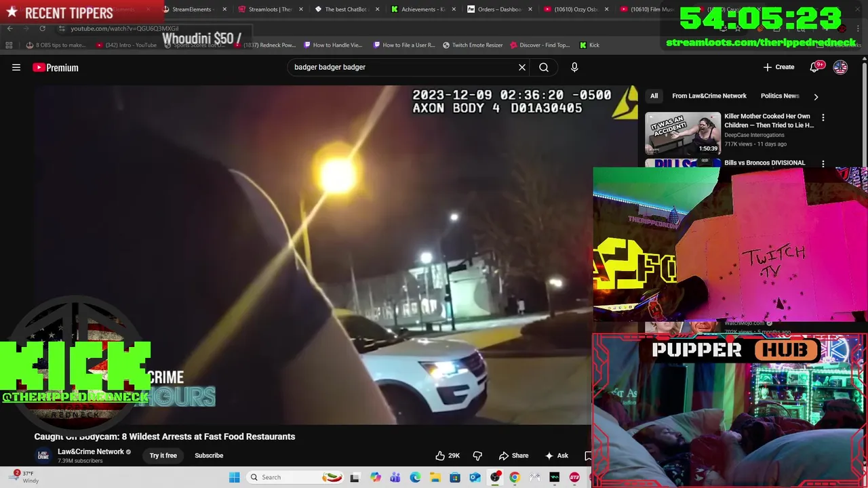Open OBS Studio taskbar icon
Viewport: 868px width, 488px height.
click(495, 477)
